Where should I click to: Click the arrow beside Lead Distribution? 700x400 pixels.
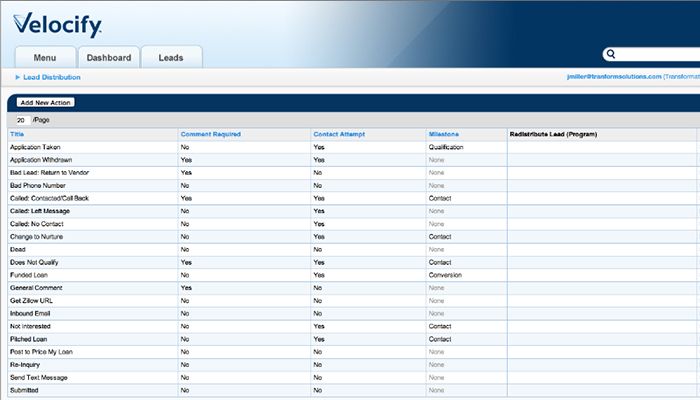click(x=17, y=77)
